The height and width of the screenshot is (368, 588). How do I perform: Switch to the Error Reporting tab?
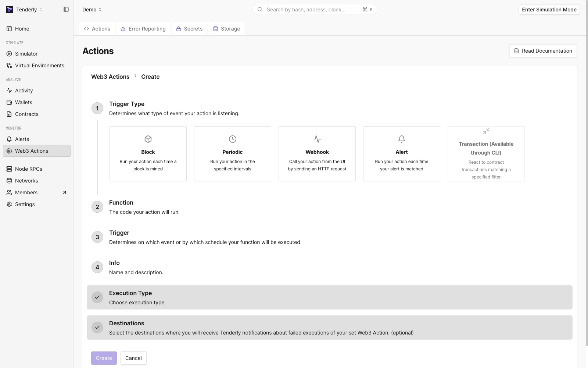pos(143,29)
